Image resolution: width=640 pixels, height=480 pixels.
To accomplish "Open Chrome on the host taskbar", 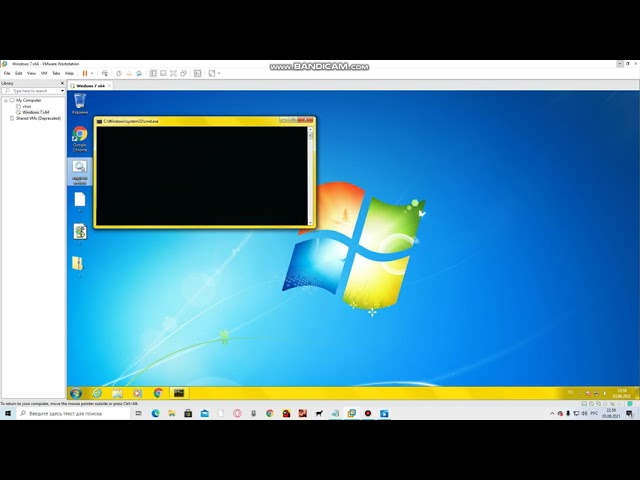I will click(x=270, y=413).
